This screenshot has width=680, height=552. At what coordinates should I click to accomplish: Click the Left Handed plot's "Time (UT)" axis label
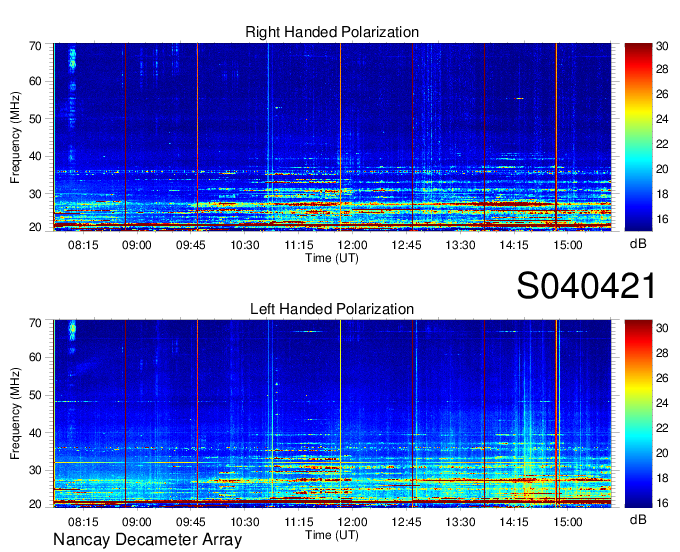click(x=332, y=535)
